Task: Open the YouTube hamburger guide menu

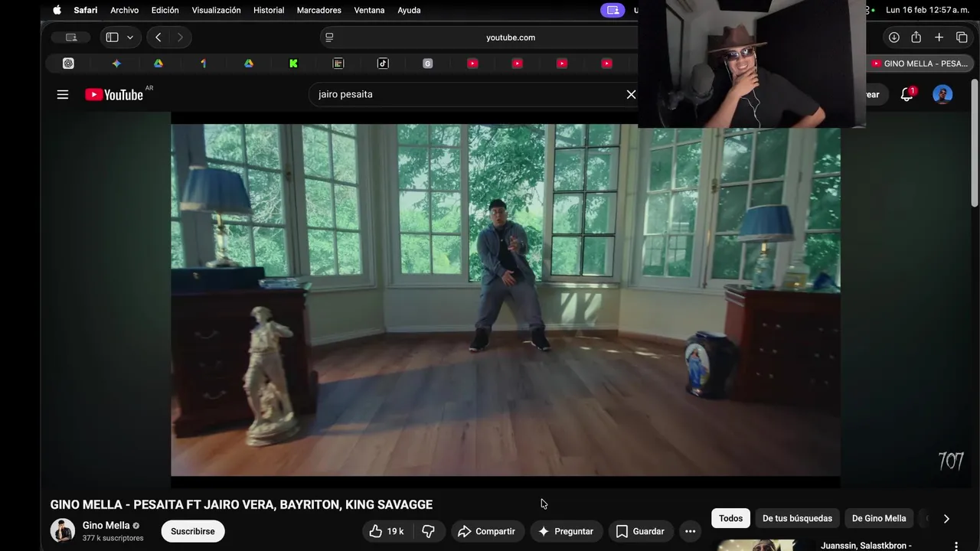Action: point(63,94)
